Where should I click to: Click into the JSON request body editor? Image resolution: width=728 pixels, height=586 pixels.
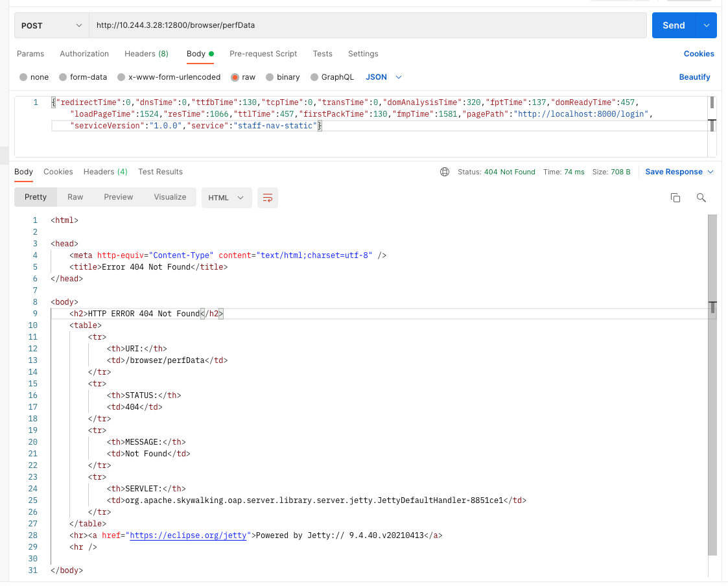(361, 126)
